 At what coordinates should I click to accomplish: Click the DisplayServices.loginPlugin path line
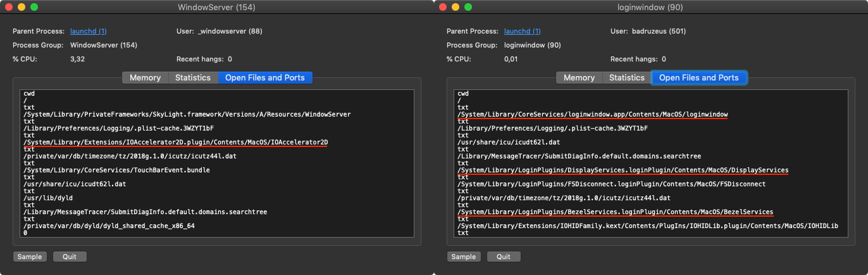pos(623,170)
